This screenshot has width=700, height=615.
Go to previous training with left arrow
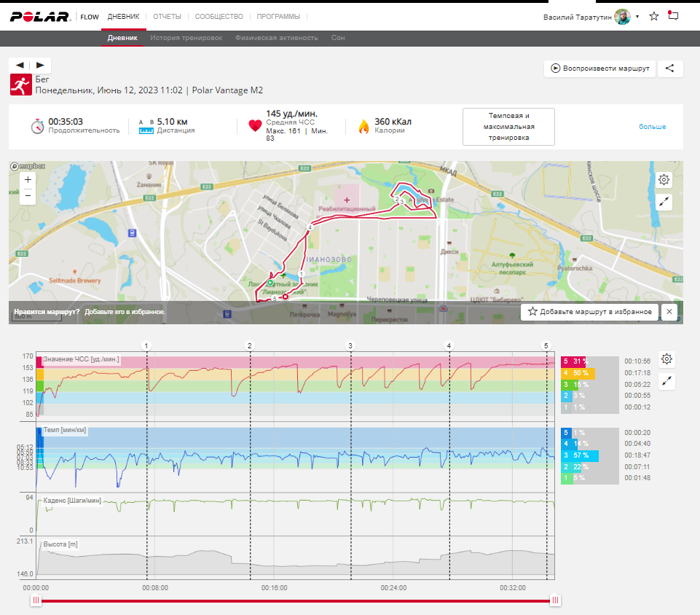tap(20, 65)
